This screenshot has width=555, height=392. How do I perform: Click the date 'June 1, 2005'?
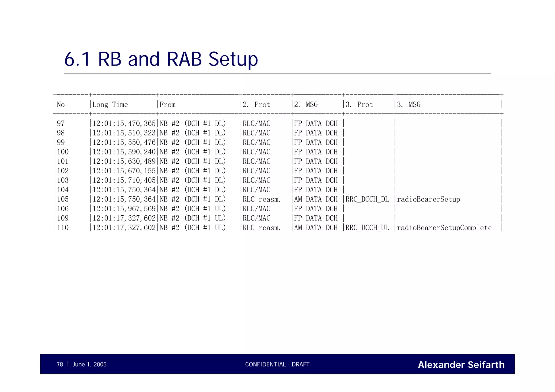pyautogui.click(x=89, y=364)
